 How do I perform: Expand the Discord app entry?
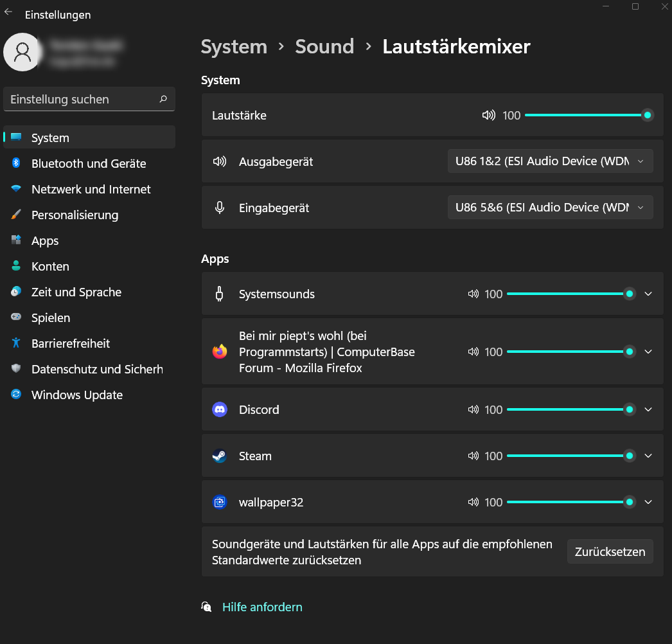(x=648, y=410)
